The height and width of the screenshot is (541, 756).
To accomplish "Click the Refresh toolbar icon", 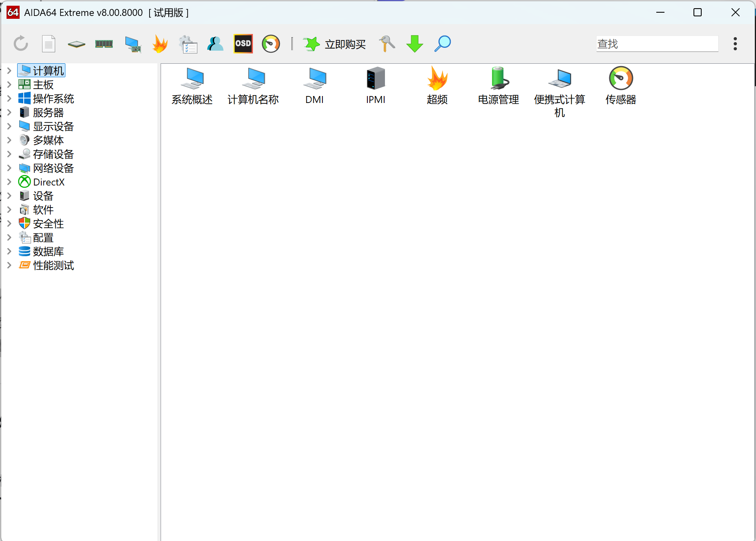I will (21, 44).
